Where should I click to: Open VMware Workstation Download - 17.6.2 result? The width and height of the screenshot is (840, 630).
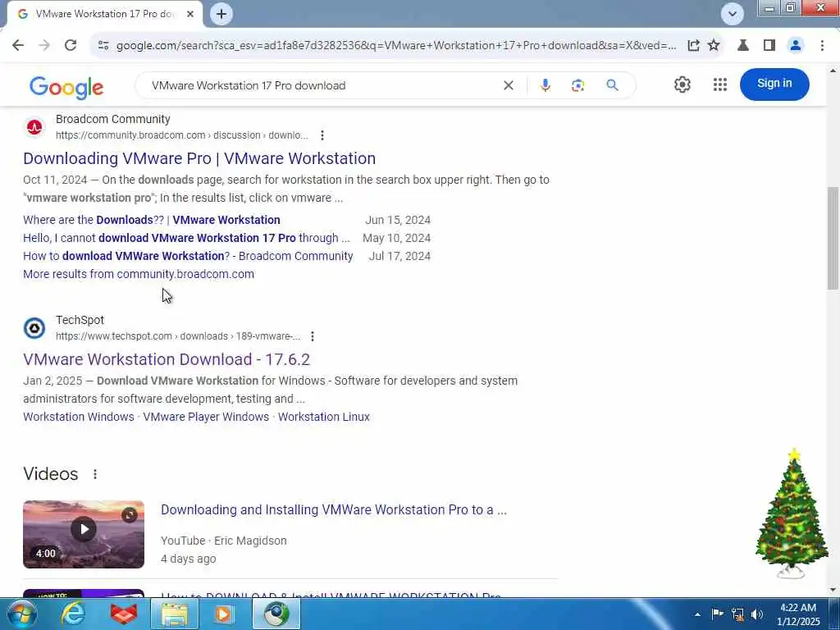point(167,359)
